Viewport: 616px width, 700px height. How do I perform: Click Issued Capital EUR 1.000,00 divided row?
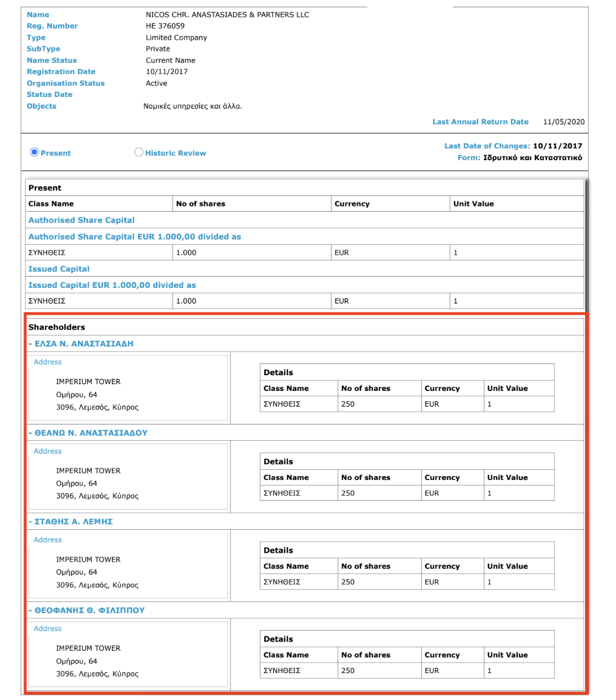point(112,285)
